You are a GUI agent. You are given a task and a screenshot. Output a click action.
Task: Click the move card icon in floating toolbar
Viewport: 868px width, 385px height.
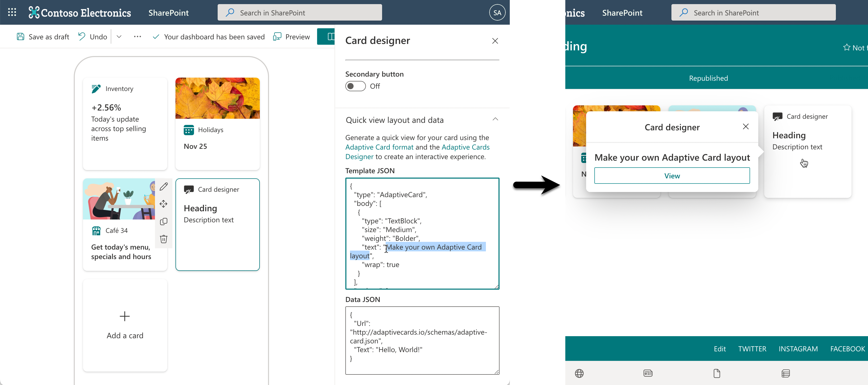click(x=164, y=204)
